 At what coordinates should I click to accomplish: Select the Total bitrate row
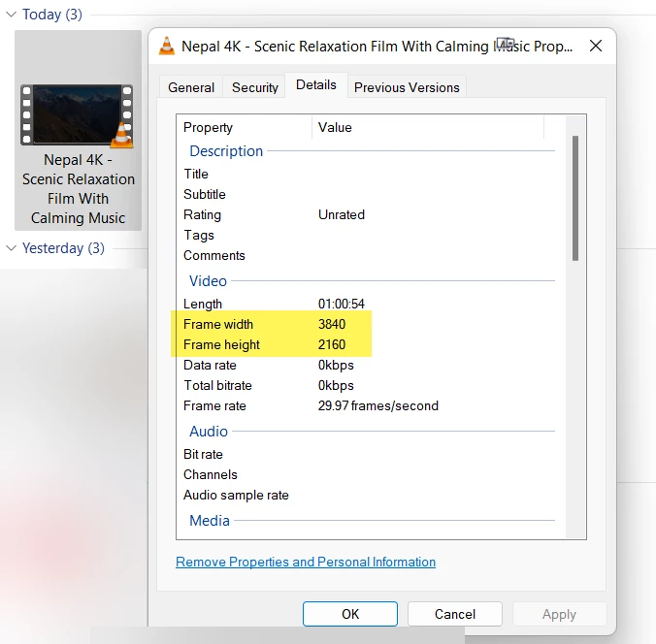click(x=370, y=386)
